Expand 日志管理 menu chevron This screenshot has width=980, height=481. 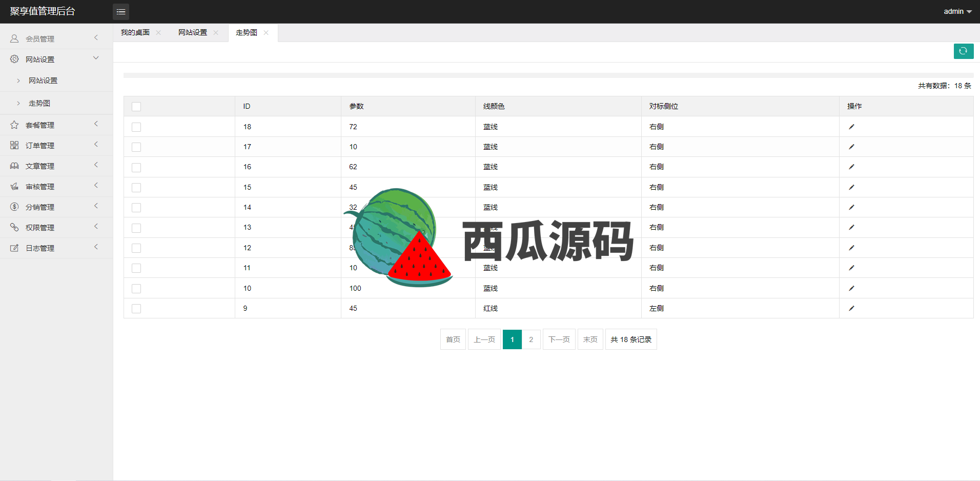pyautogui.click(x=96, y=247)
